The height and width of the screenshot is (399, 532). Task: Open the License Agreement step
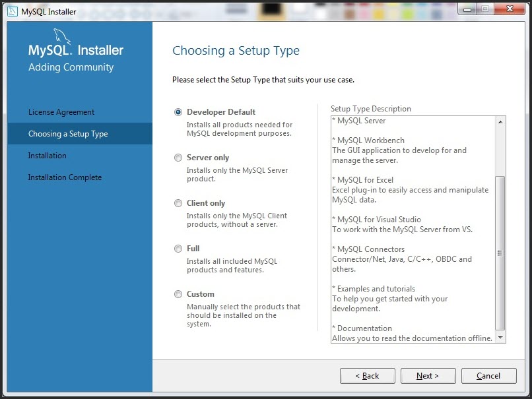coord(61,112)
